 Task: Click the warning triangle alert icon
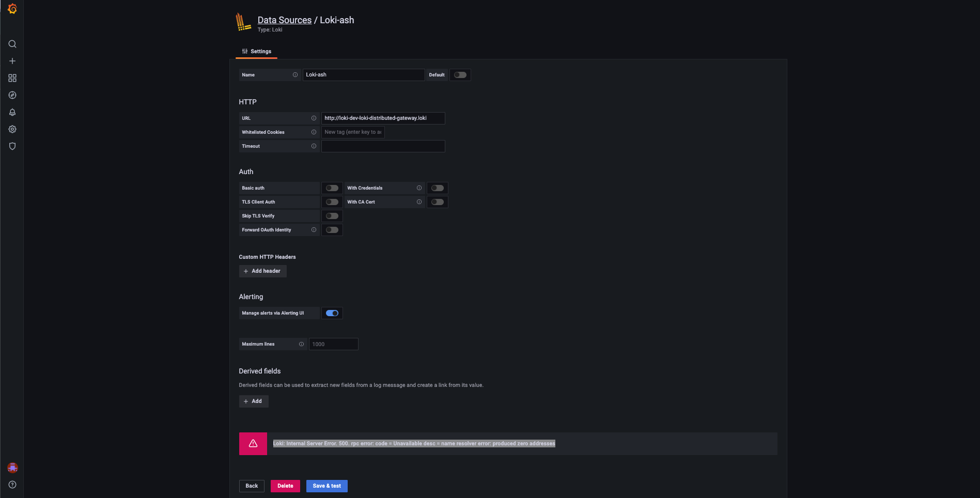point(253,443)
